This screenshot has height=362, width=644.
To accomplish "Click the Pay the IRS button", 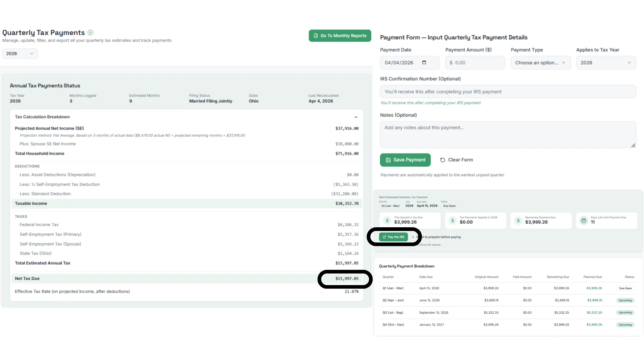I will [393, 237].
